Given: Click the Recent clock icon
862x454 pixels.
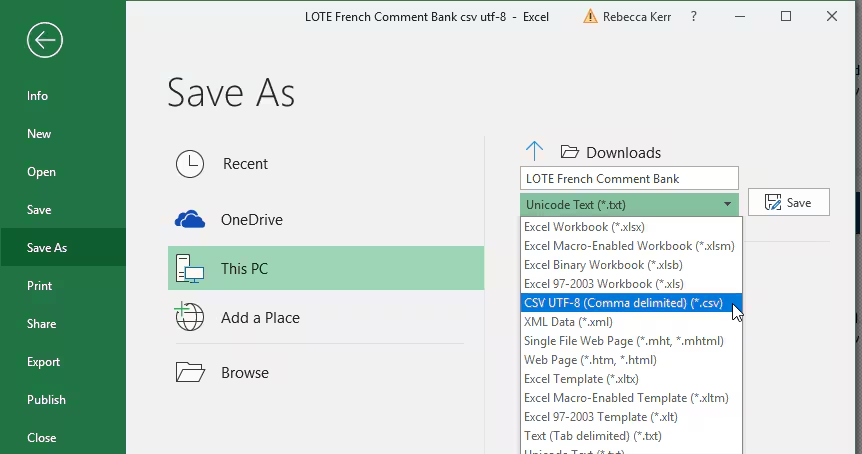Looking at the screenshot, I should coord(190,164).
